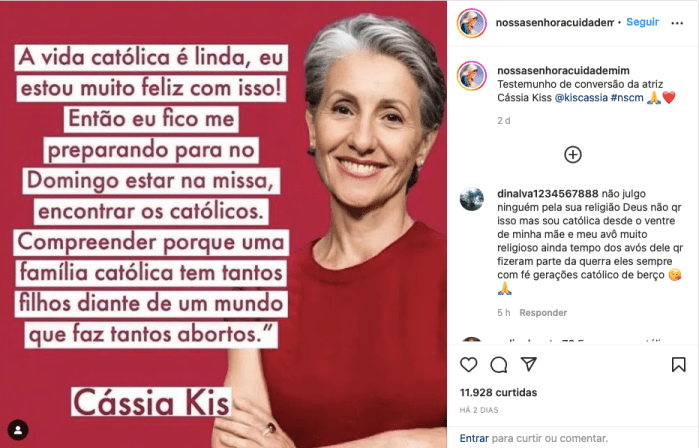Like the post with heart icon
Viewport: 699px width, 448px height.
[x=469, y=365]
